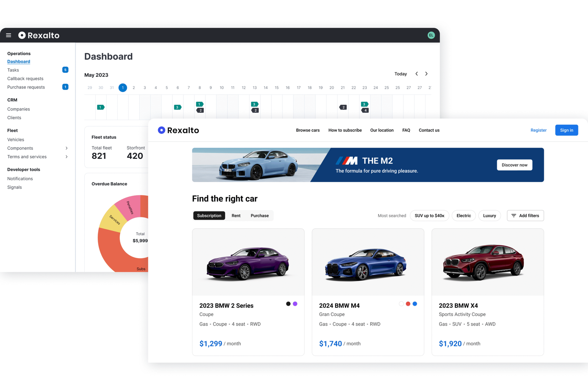The height and width of the screenshot is (391, 588).
Task: Open Our location nav link
Action: (382, 130)
